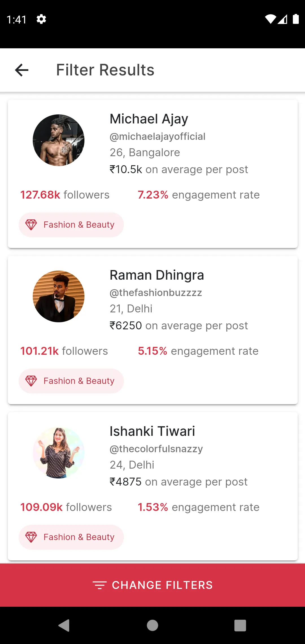Image resolution: width=305 pixels, height=644 pixels.
Task: Open Raman Dhingra's profile picture
Action: (x=58, y=296)
